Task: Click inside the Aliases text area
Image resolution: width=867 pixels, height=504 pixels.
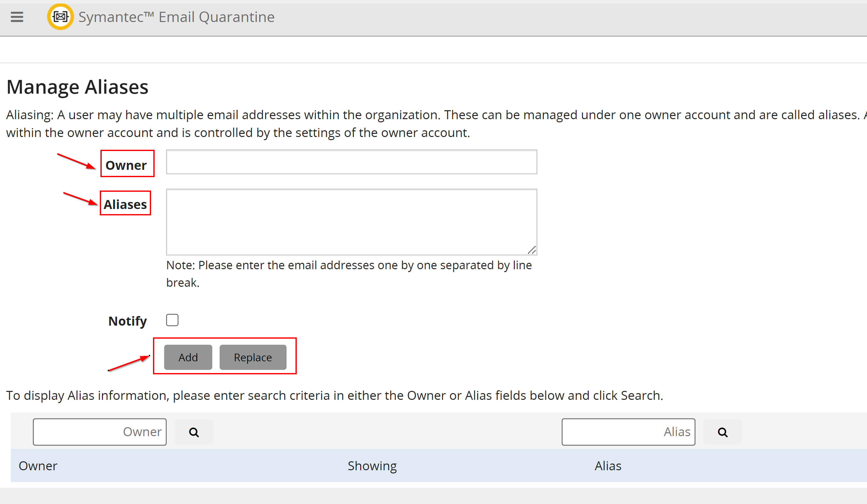Action: coord(351,222)
